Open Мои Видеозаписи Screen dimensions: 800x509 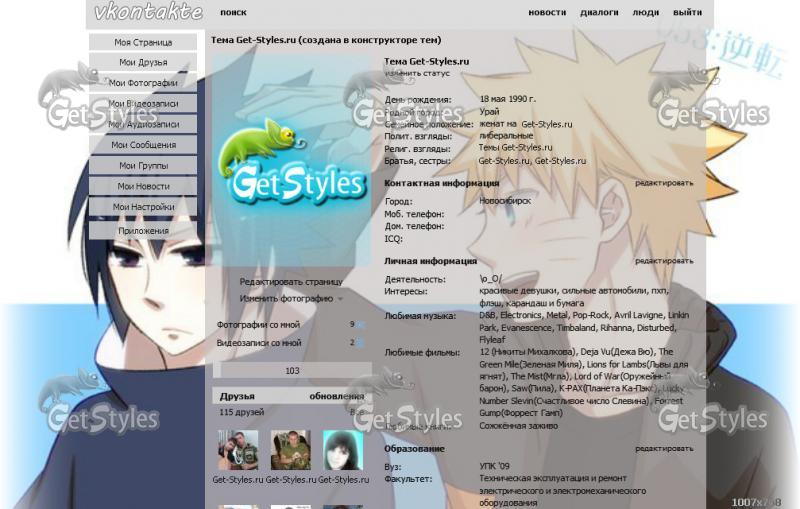pos(143,104)
